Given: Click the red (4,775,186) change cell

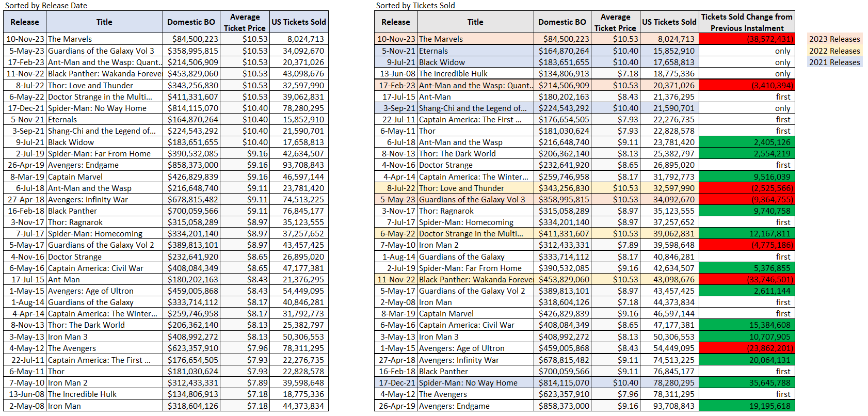Looking at the screenshot, I should point(747,245).
